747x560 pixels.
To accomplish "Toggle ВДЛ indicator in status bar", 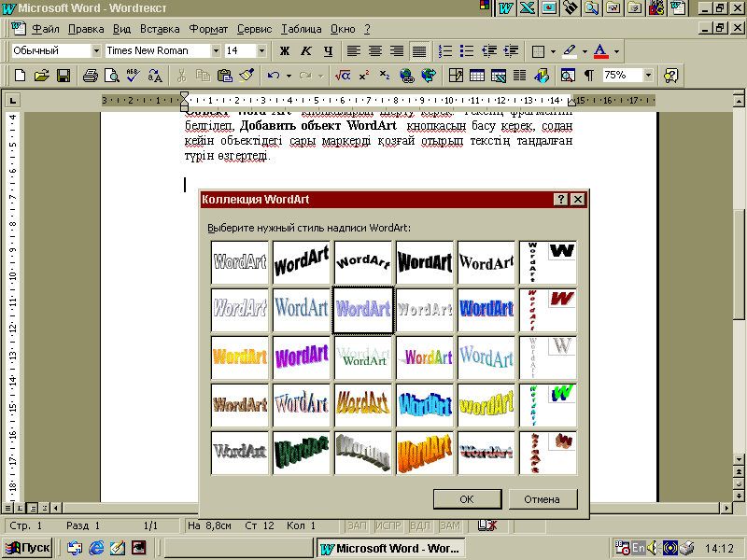I will 419,525.
